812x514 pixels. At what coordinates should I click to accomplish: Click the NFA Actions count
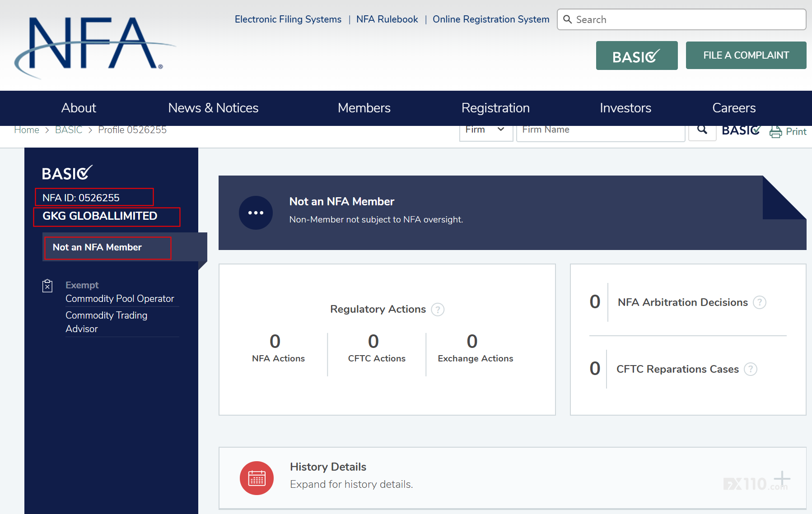275,341
